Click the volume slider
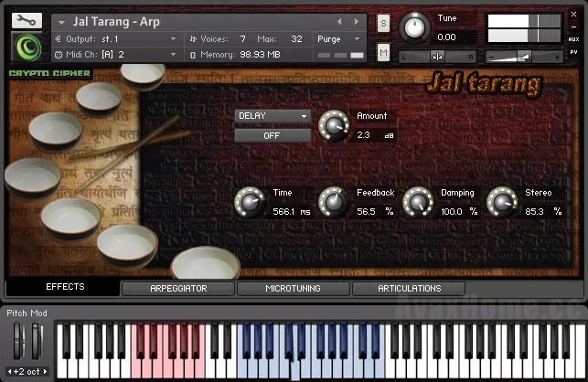This screenshot has height=382, width=588. click(524, 57)
